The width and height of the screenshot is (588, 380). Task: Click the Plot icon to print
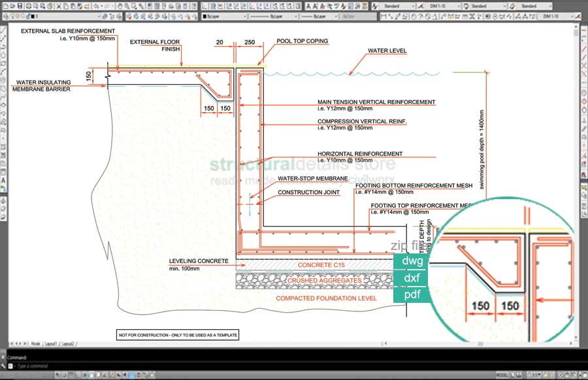point(28,5)
